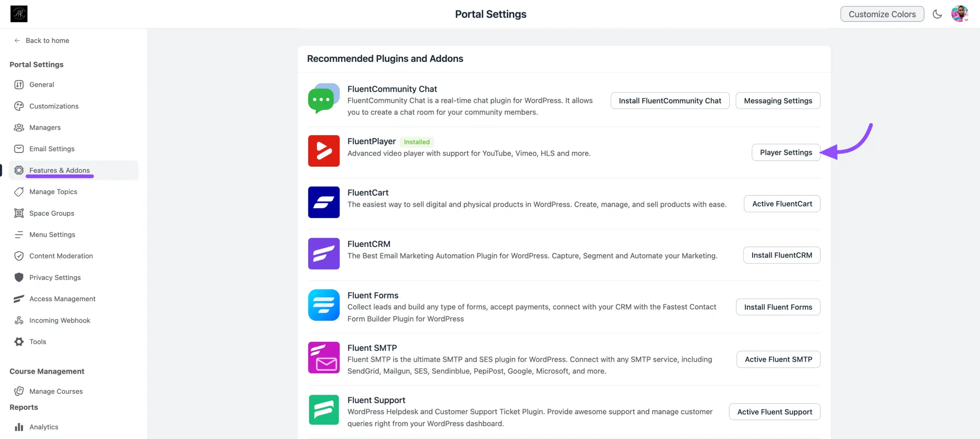The image size is (980, 439).
Task: Click the Manage Topics tag icon
Action: 19,192
